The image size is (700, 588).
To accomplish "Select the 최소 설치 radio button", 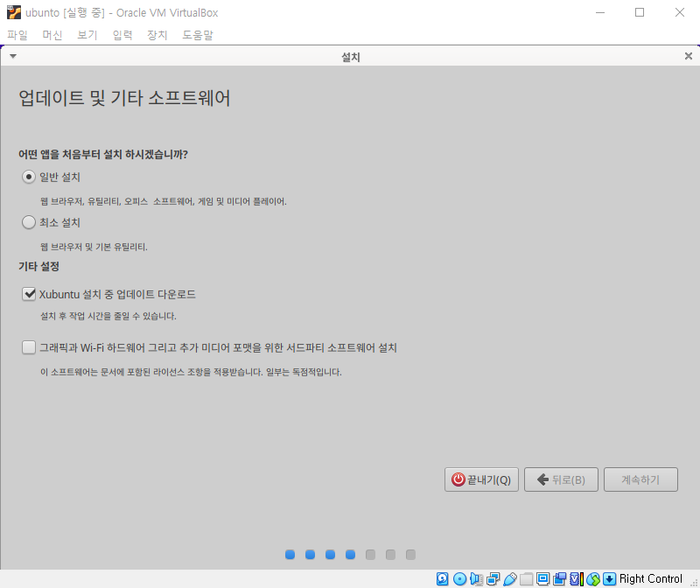I will click(29, 222).
